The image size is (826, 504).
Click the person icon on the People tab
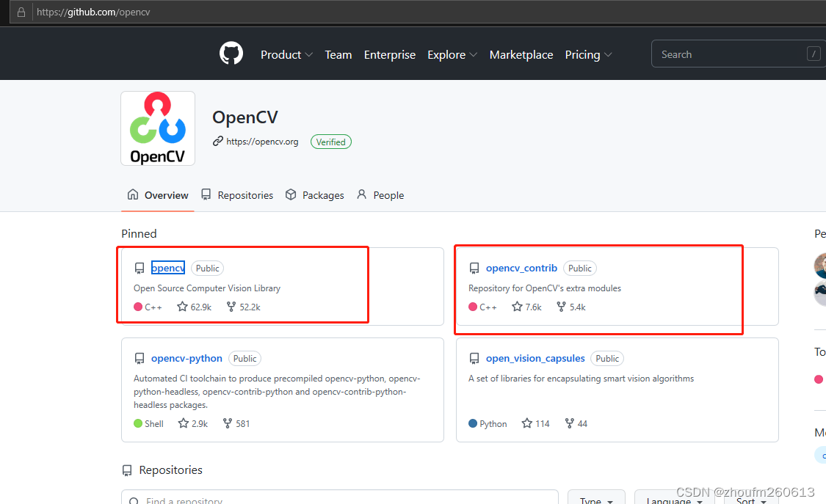tap(361, 194)
